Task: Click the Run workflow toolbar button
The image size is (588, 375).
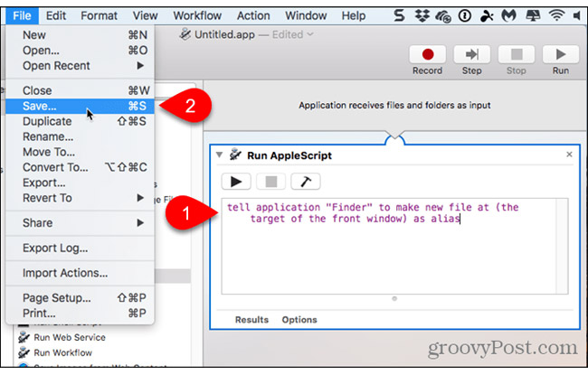Action: point(560,58)
